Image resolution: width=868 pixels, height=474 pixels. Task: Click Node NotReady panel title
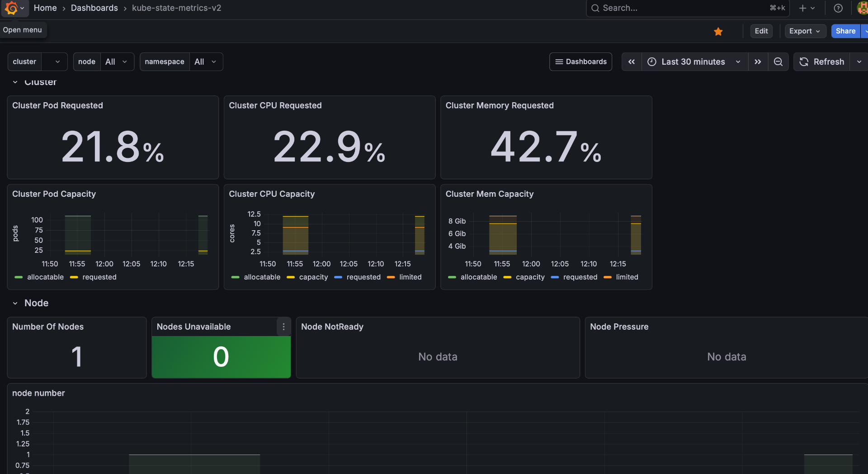[x=332, y=327]
